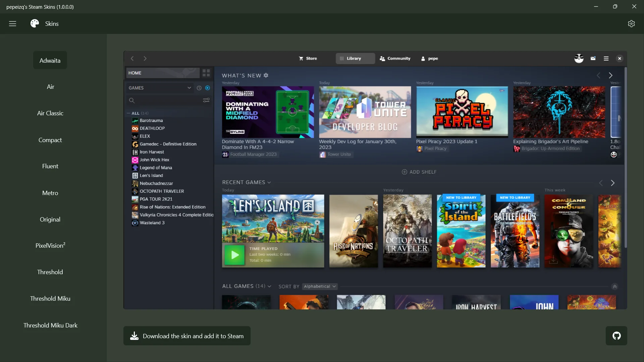Click Download the skin and add it to Steam
644x362 pixels.
(x=186, y=336)
